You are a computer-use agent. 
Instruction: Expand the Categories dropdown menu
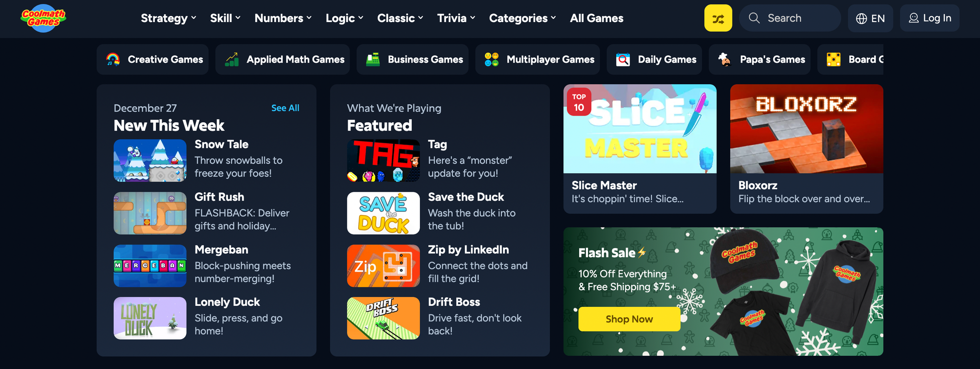(522, 18)
